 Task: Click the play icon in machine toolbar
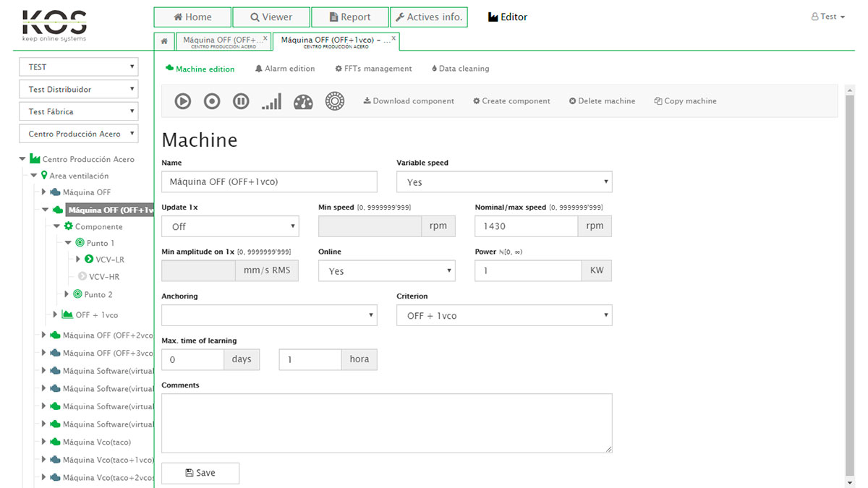183,102
